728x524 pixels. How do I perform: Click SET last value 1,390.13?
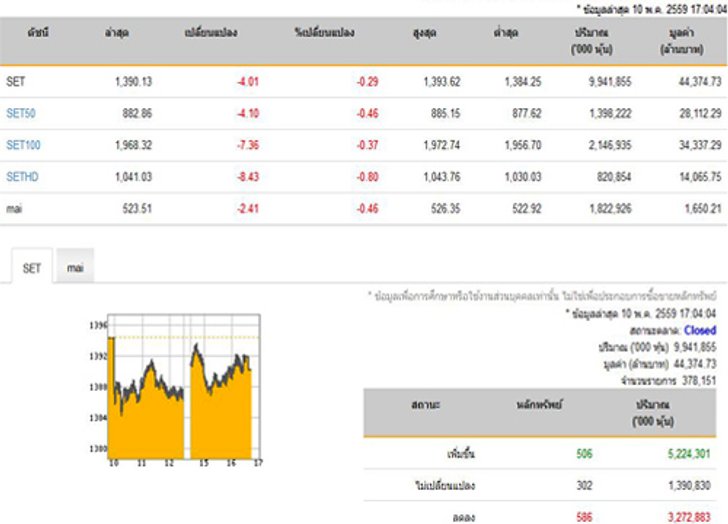(133, 82)
